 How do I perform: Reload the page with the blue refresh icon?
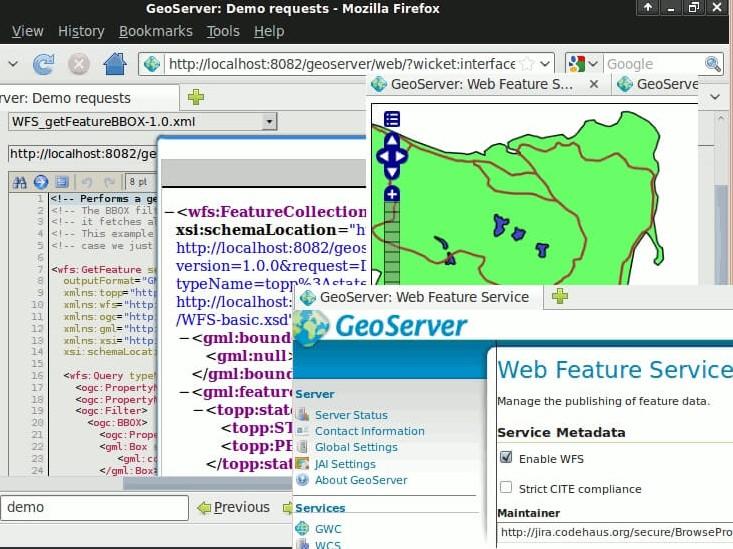pyautogui.click(x=43, y=64)
